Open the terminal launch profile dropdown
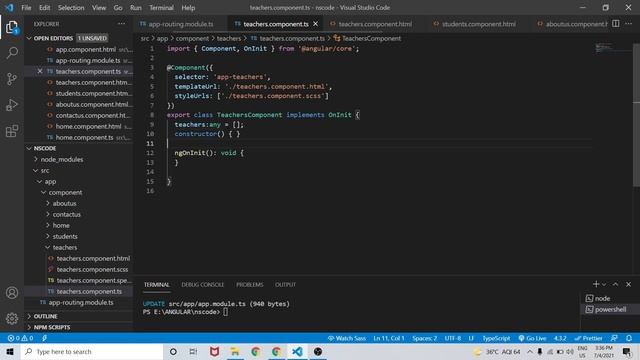The image size is (640, 360). coord(604,284)
